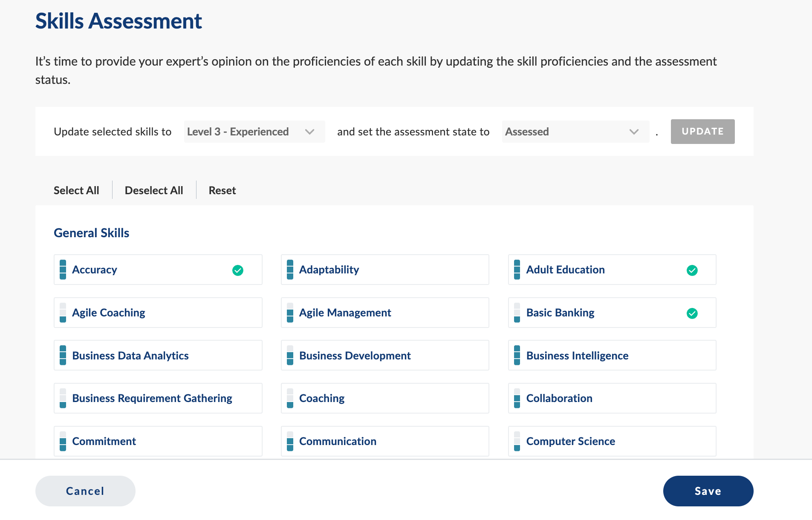The width and height of the screenshot is (812, 520).
Task: Click the level indicator next to Agile Coaching
Action: click(63, 313)
